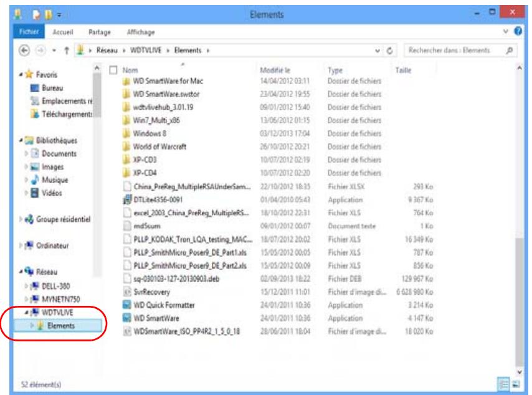The image size is (532, 395).
Task: Open the Affichage ribbon tab
Action: click(141, 32)
